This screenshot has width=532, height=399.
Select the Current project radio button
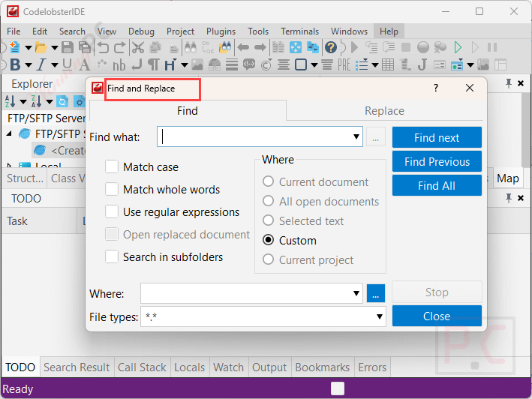click(x=268, y=259)
